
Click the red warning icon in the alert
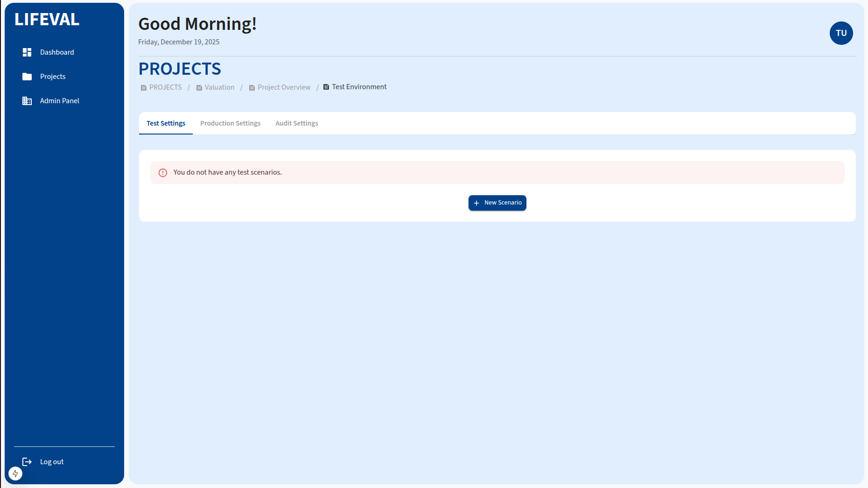pyautogui.click(x=163, y=173)
